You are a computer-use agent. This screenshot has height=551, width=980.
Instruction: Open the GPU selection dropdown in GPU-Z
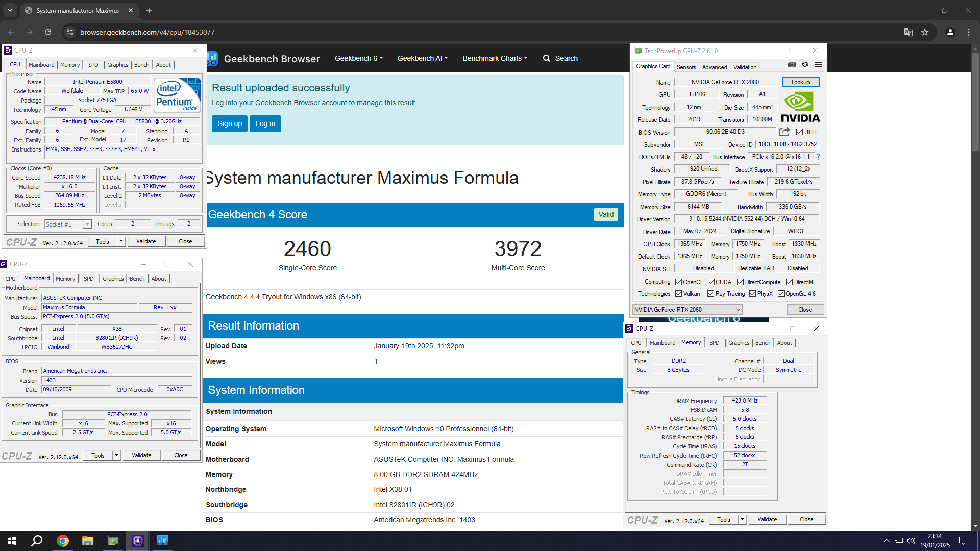[687, 310]
